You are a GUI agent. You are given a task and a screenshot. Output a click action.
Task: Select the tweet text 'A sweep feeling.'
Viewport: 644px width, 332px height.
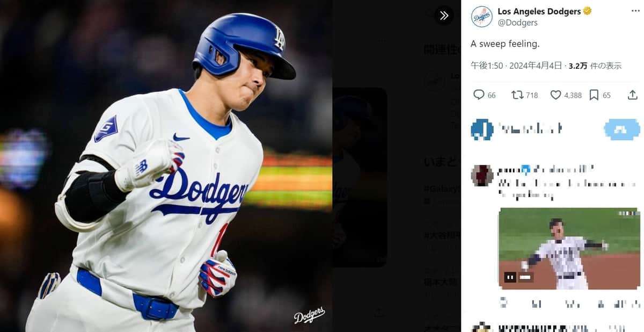click(x=504, y=44)
